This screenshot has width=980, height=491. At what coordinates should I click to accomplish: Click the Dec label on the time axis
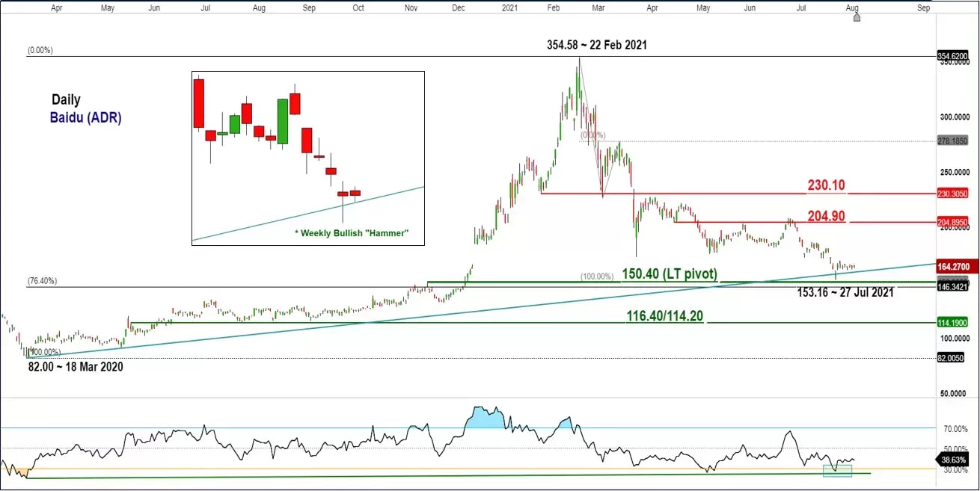[x=459, y=7]
